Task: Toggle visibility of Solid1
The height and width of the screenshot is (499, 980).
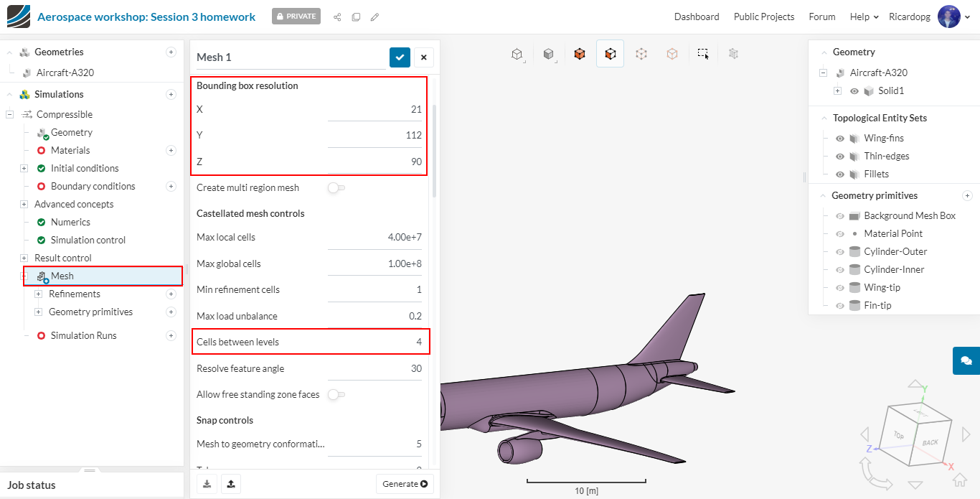Action: [854, 91]
